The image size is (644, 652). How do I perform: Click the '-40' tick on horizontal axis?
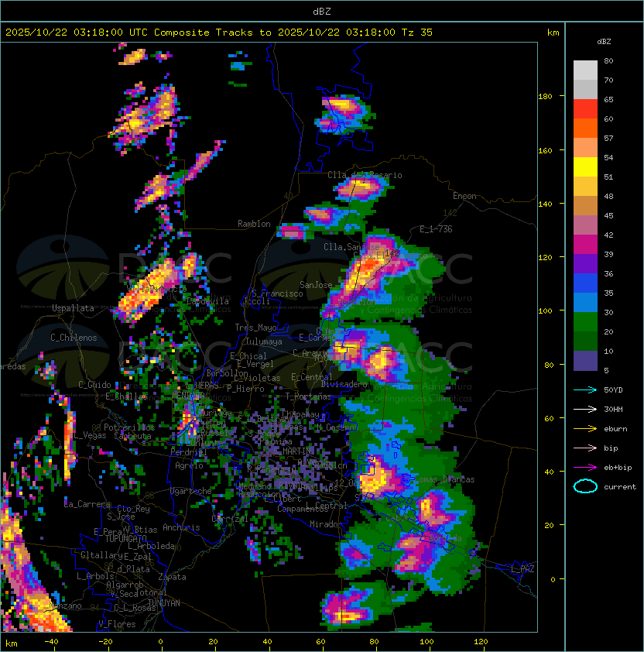(x=51, y=642)
